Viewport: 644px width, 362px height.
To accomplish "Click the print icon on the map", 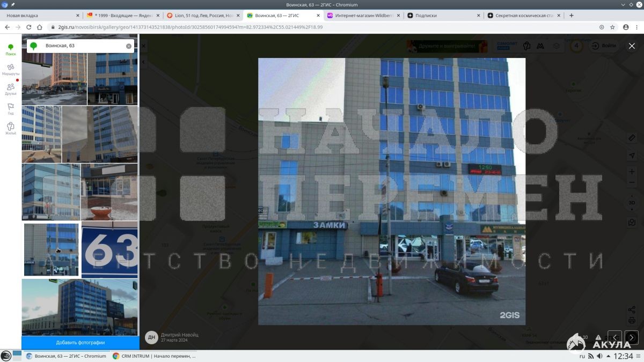I will 632,320.
